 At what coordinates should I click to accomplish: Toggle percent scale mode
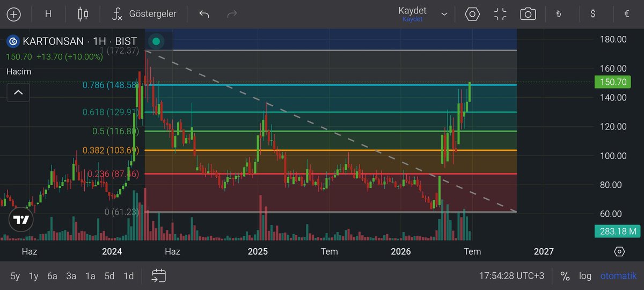tap(565, 276)
